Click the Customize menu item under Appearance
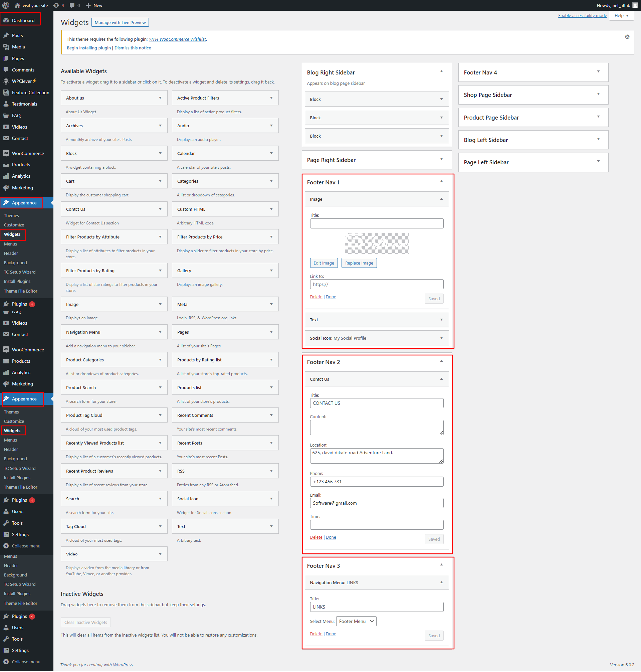This screenshot has width=641, height=672. click(x=14, y=225)
